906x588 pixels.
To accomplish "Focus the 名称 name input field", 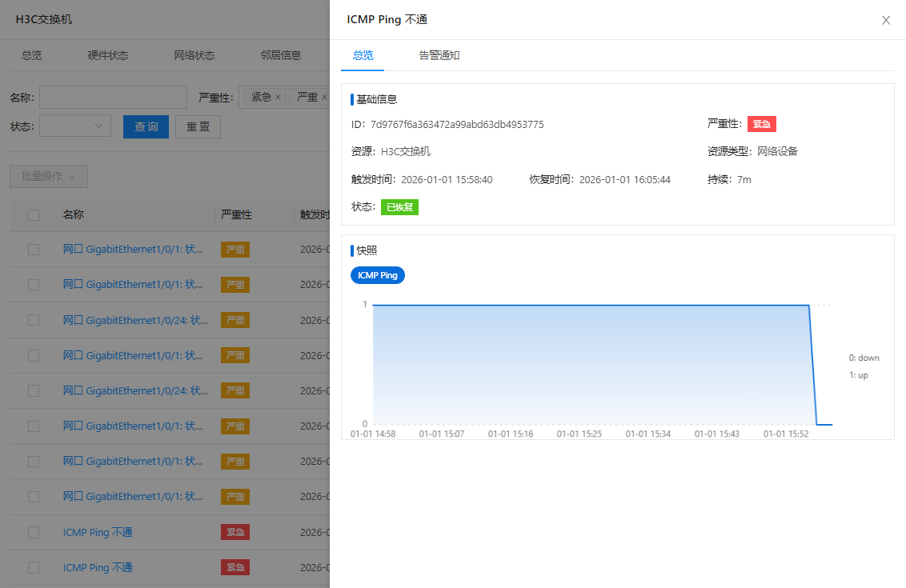I will click(113, 97).
